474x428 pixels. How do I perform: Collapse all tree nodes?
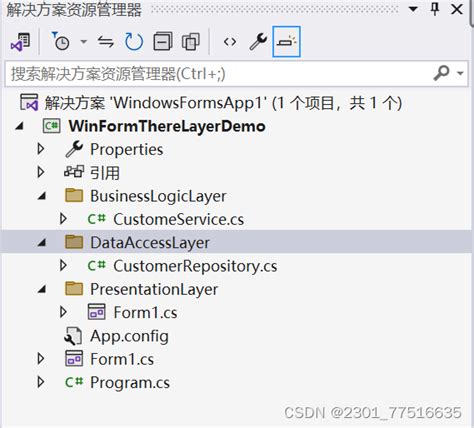click(163, 42)
